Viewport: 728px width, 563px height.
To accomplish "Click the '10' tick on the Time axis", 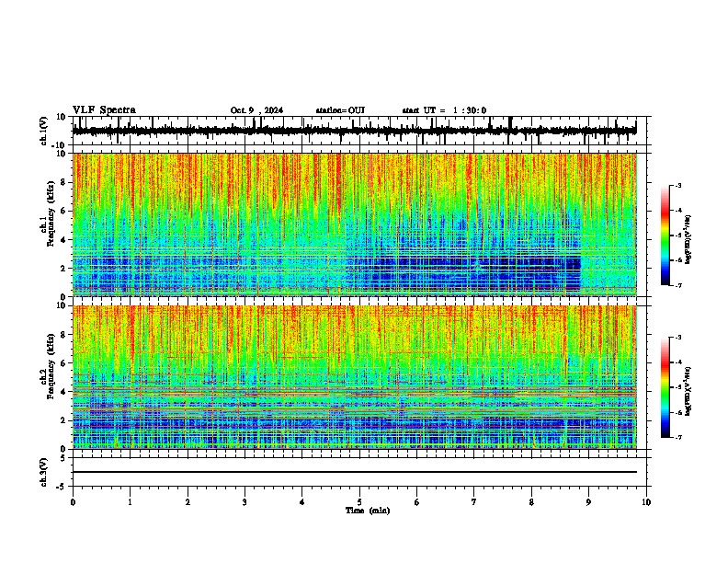I will click(x=646, y=501).
